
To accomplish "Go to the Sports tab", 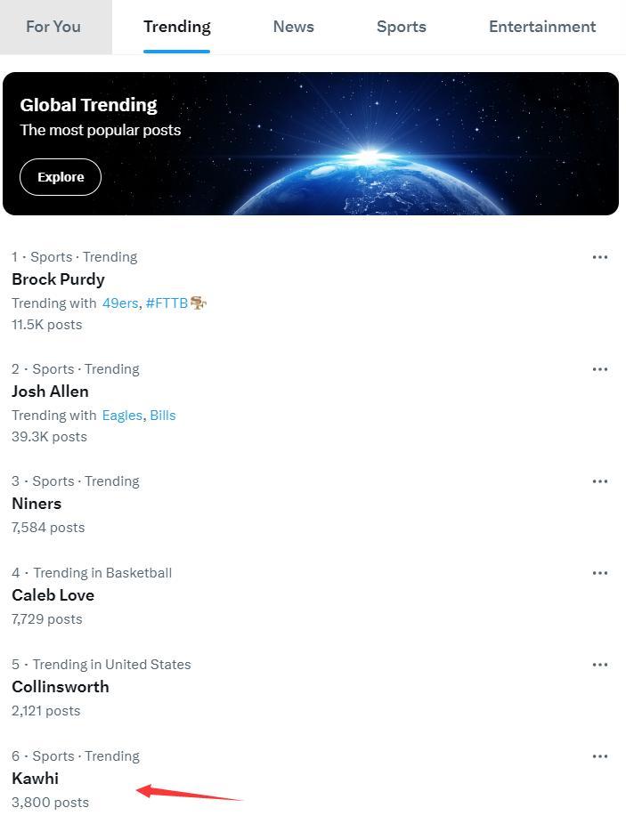I will [401, 27].
